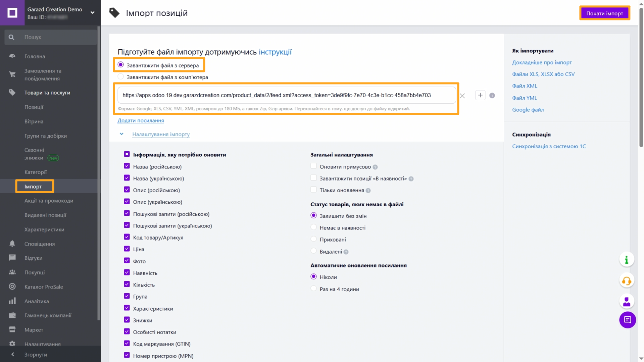Enable the Тільки оновлення checkbox

pos(313,190)
